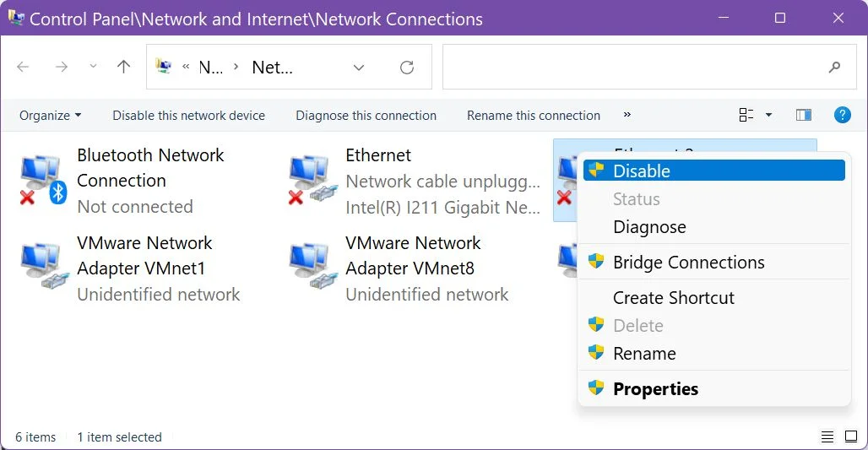Open the Organize menu
The height and width of the screenshot is (450, 868).
[x=51, y=115]
